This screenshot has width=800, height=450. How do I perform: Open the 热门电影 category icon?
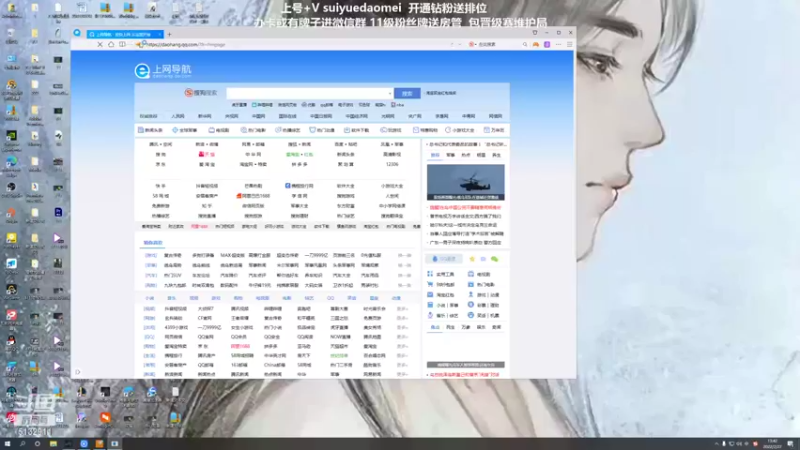click(243, 130)
